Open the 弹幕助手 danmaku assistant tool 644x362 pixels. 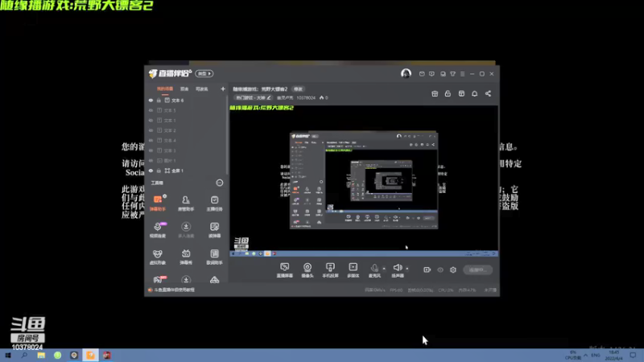tap(158, 203)
